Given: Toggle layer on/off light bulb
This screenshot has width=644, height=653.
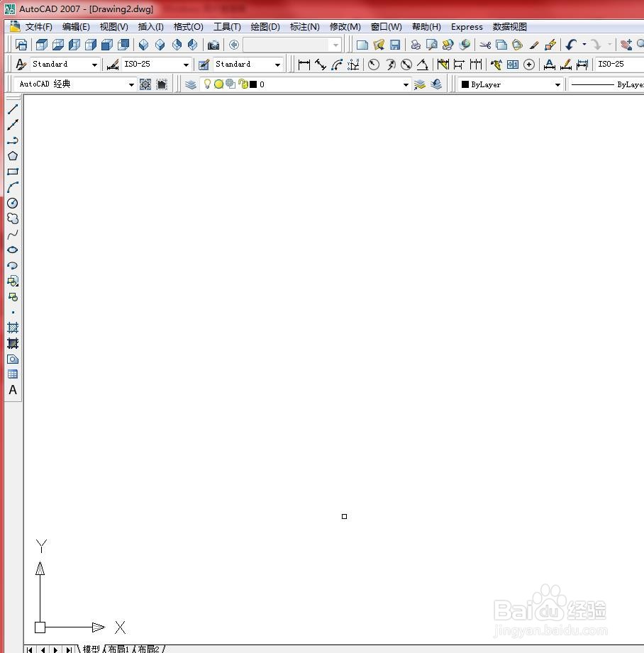Looking at the screenshot, I should pyautogui.click(x=207, y=84).
